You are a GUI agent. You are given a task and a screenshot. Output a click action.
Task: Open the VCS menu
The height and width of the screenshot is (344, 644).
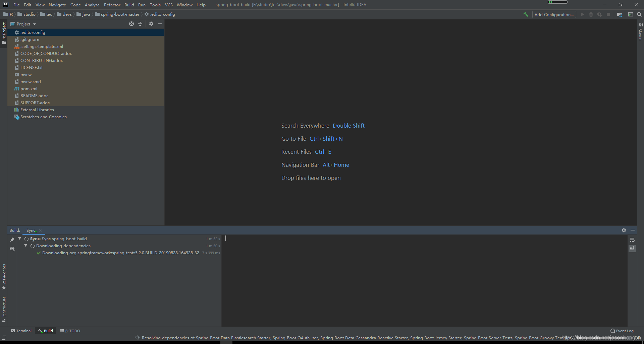(169, 5)
